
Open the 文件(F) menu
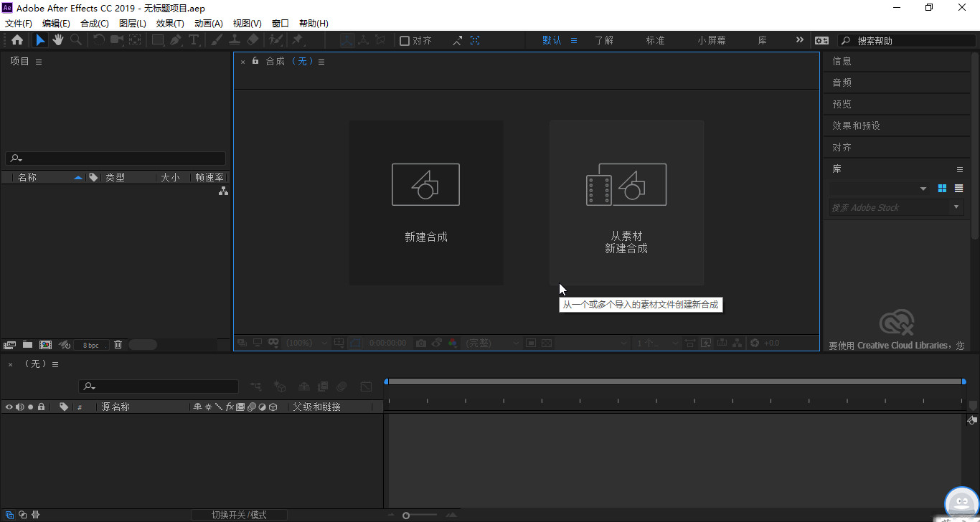click(19, 24)
